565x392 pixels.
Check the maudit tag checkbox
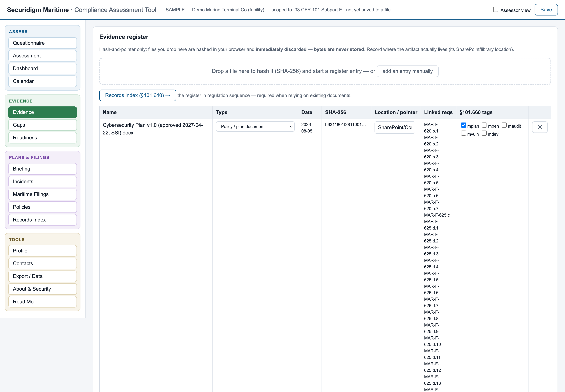[504, 125]
